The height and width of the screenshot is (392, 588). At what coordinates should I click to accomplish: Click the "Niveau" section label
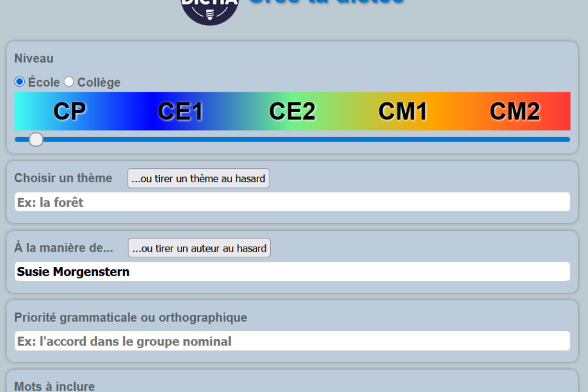pos(34,59)
